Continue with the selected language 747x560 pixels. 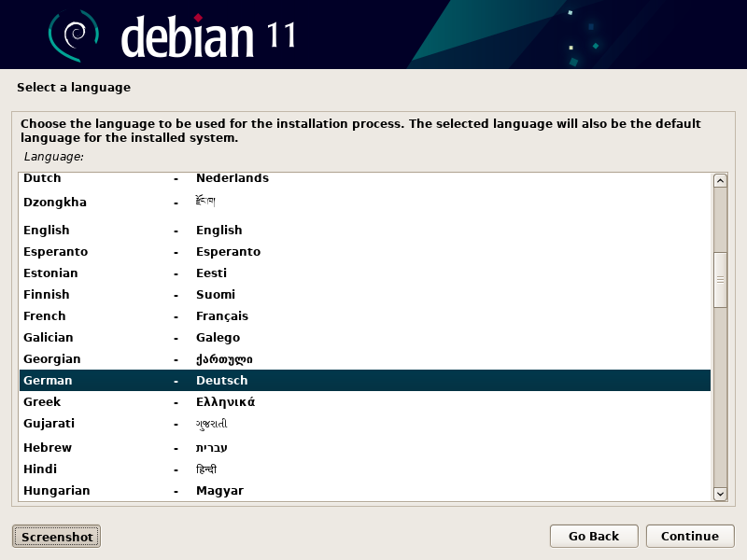coord(690,536)
